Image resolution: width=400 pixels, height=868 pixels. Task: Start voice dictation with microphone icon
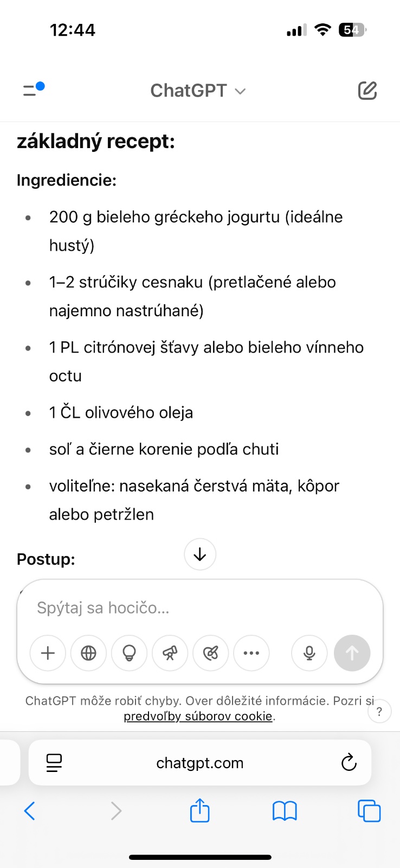point(309,653)
